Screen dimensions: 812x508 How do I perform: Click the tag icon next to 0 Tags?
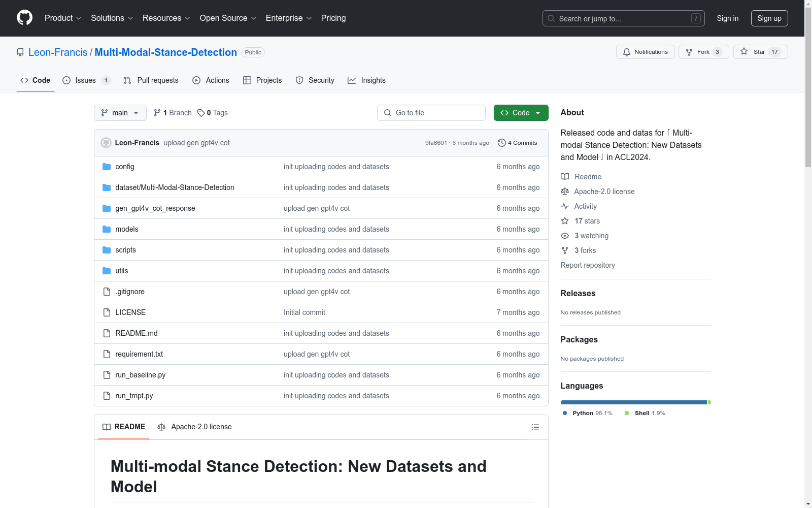pos(201,113)
